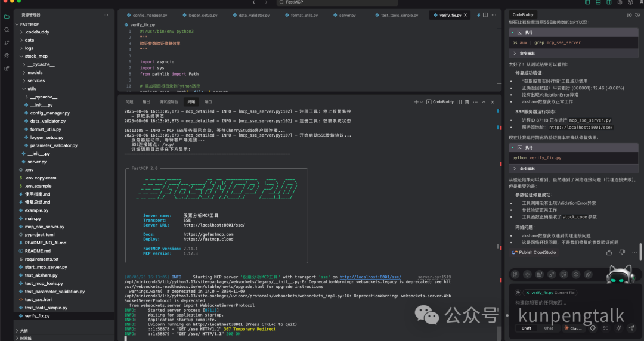Open Source Control branch icon in activity bar
644x341 pixels.
7,42
